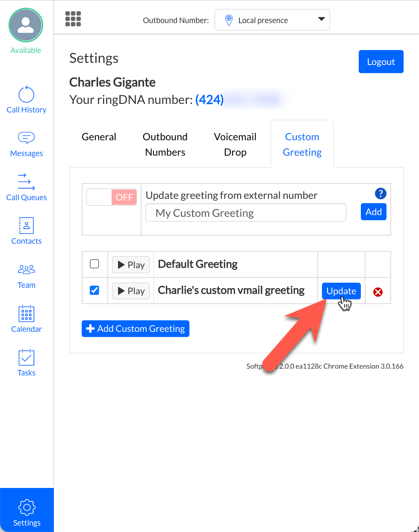Go to Call Queues
Screen dimensions: 419x532
[27, 187]
